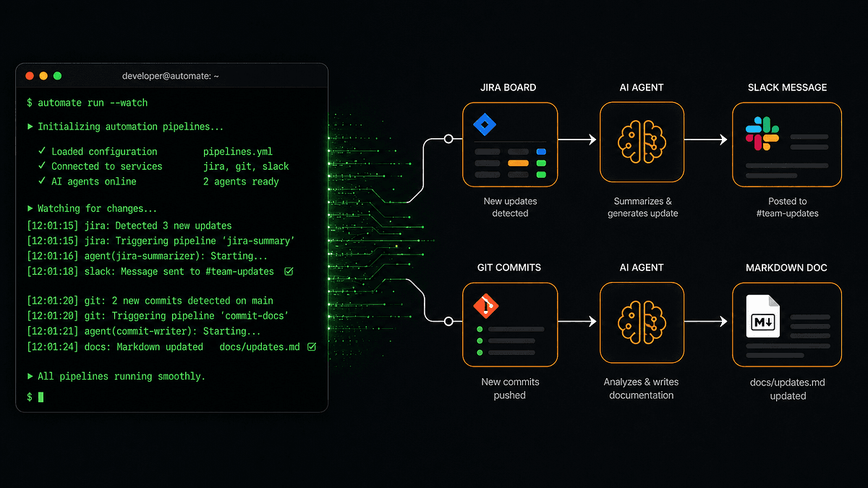This screenshot has width=868, height=488.
Task: Click the log line 'jira: Triggering pipeline 'jira-summary''
Action: (161, 241)
